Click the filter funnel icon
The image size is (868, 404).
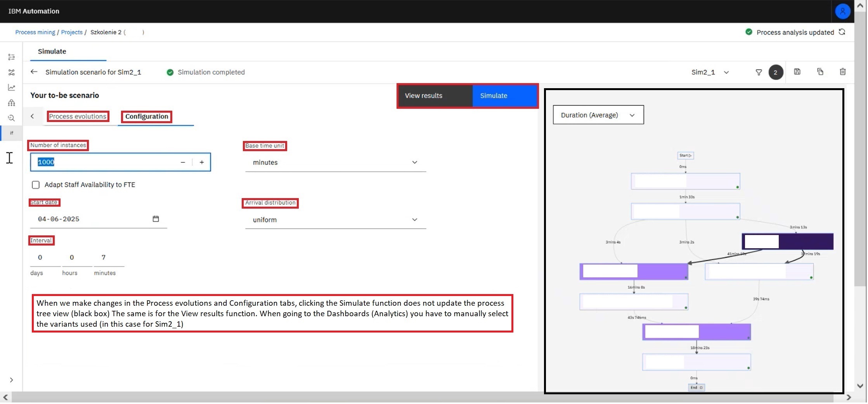(x=758, y=72)
